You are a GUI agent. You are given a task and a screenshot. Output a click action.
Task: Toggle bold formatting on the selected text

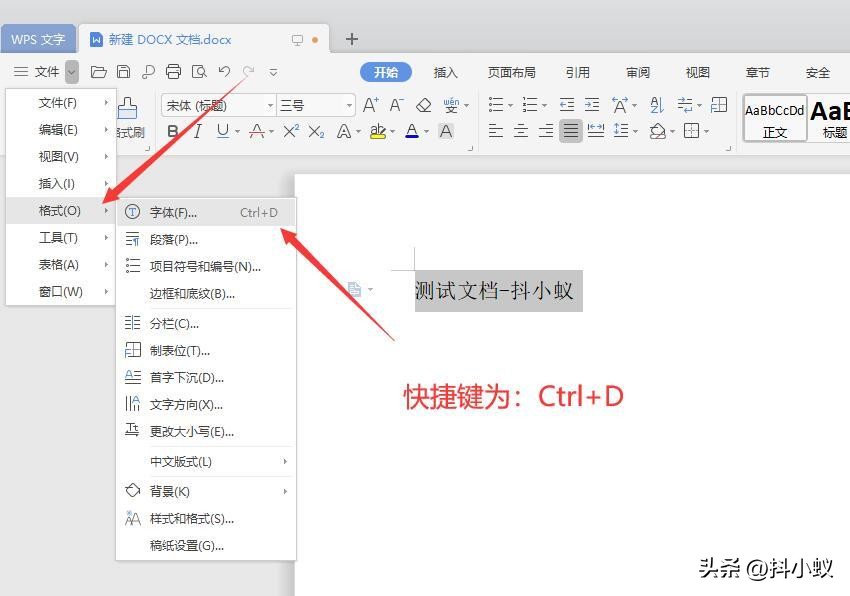pos(174,130)
